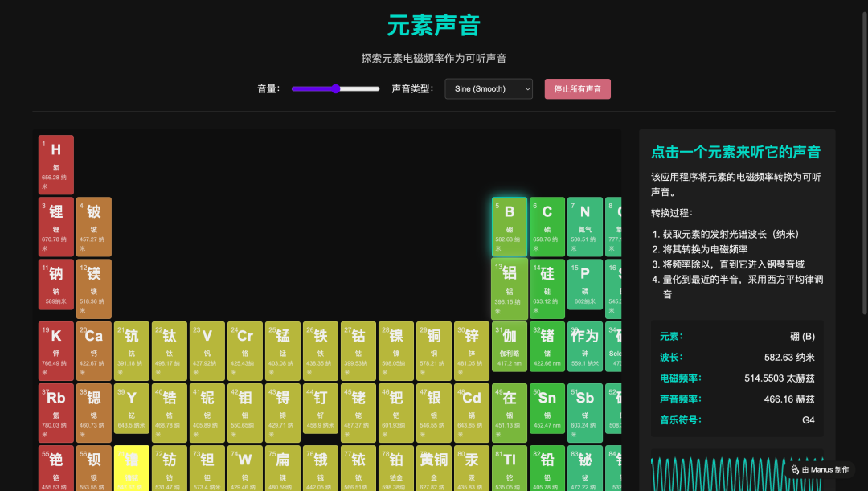868x491 pixels.
Task: Click the Nitrogen (N) element tile
Action: (x=585, y=226)
